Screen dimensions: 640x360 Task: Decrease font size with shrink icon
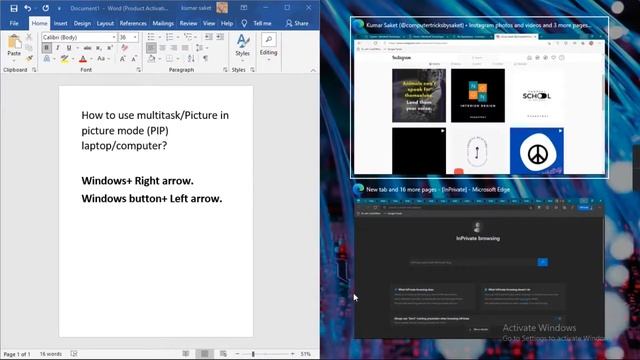134,59
